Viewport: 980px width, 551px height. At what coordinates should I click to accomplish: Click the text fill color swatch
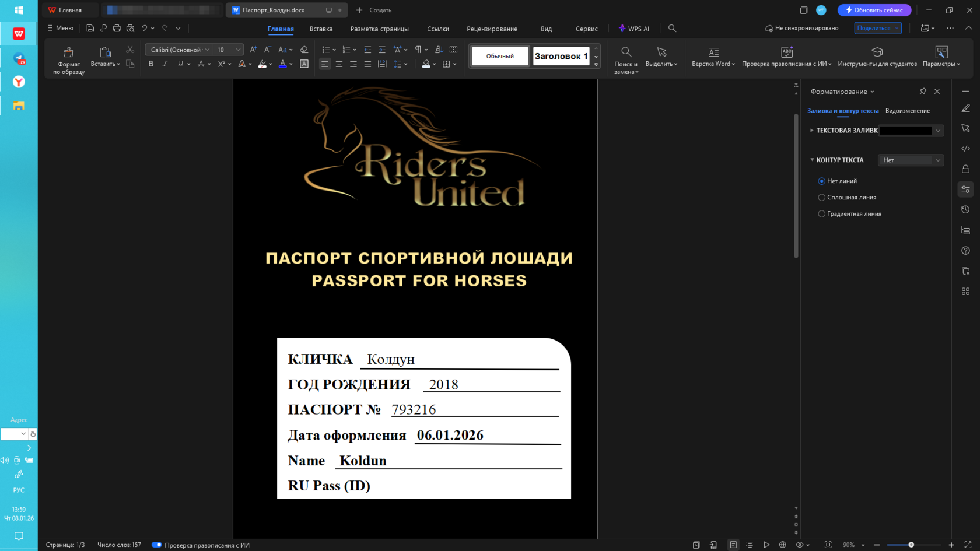tap(906, 131)
